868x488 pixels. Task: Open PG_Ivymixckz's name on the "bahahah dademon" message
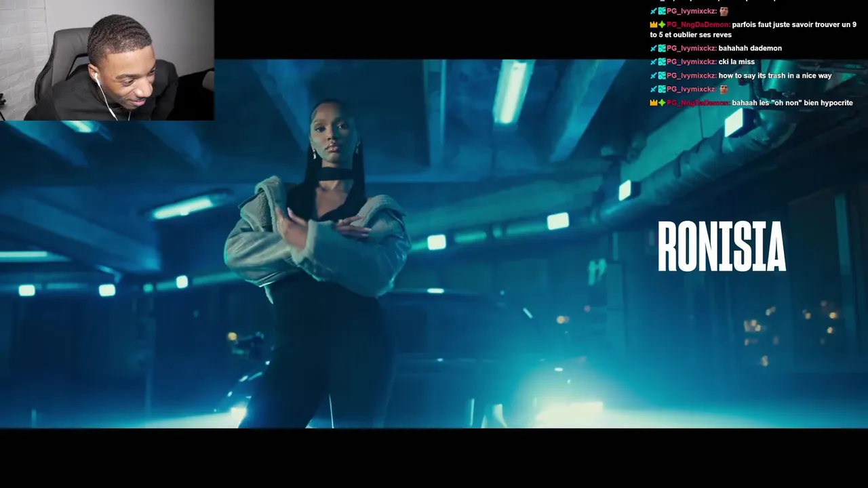691,48
